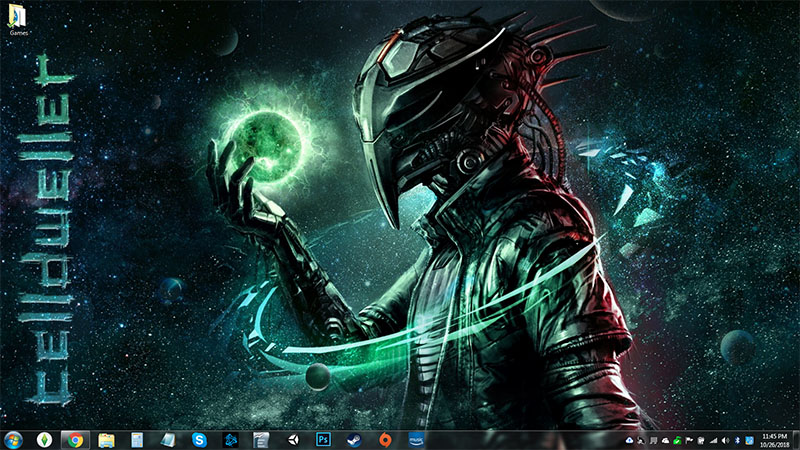
Task: Click the Show Desktop strip on the taskbar
Action: pyautogui.click(x=796, y=440)
